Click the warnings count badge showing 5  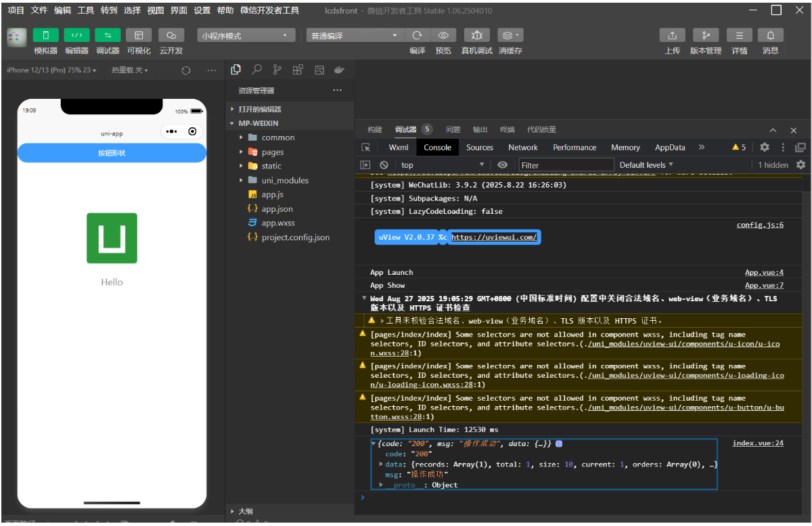pyautogui.click(x=739, y=148)
